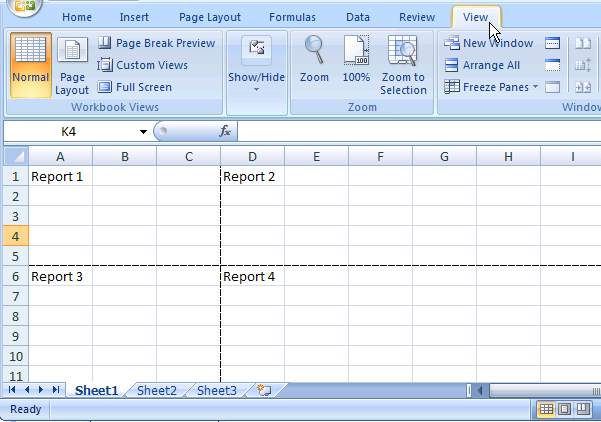Viewport: 601px width, 422px height.
Task: Select cell containing Report 2
Action: click(252, 176)
